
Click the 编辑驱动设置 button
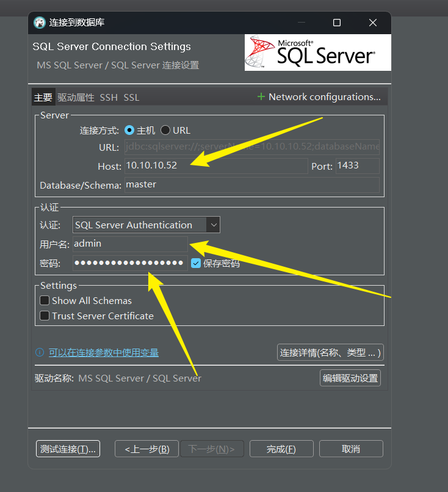coord(350,378)
